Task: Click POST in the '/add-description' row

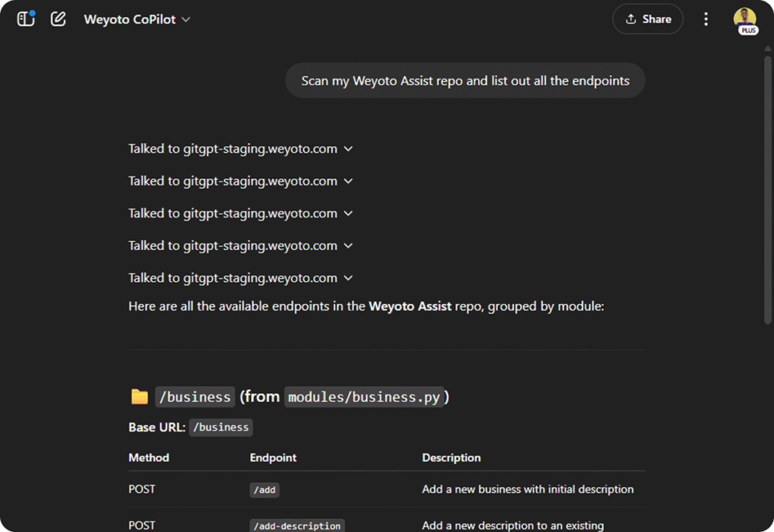Action: (x=141, y=526)
